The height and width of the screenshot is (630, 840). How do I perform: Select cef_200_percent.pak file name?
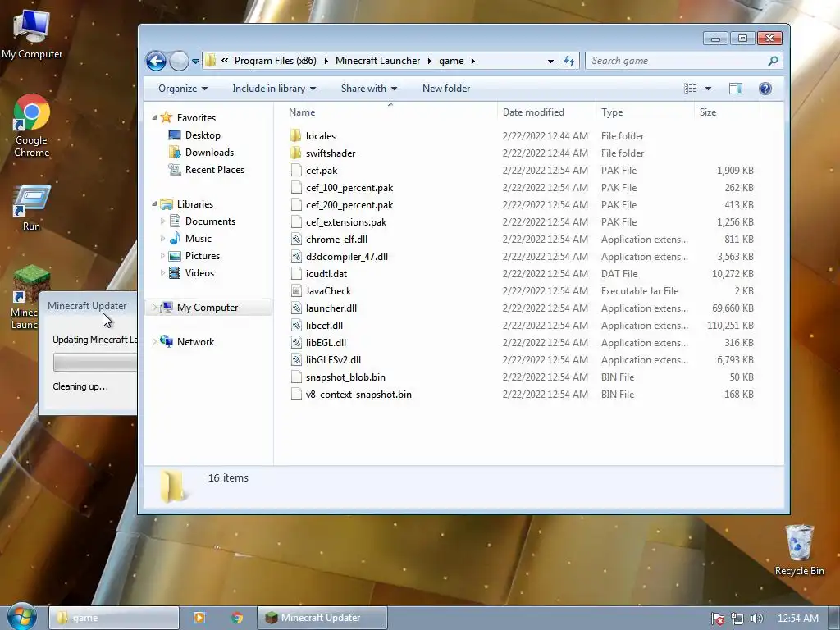tap(349, 204)
